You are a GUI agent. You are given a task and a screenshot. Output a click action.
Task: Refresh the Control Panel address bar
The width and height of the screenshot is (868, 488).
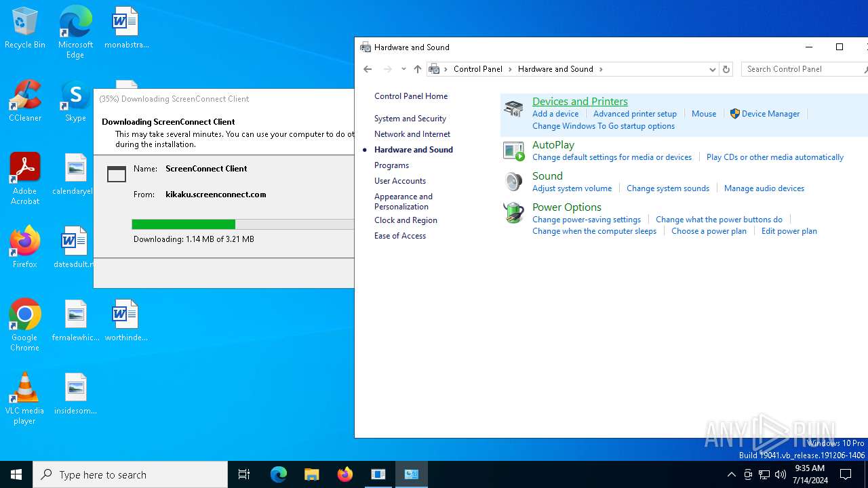click(x=726, y=69)
